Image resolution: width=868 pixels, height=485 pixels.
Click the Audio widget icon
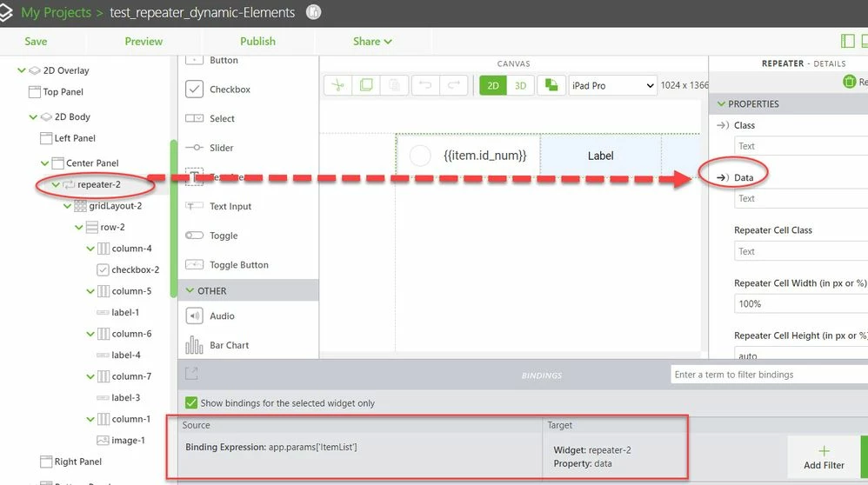194,316
